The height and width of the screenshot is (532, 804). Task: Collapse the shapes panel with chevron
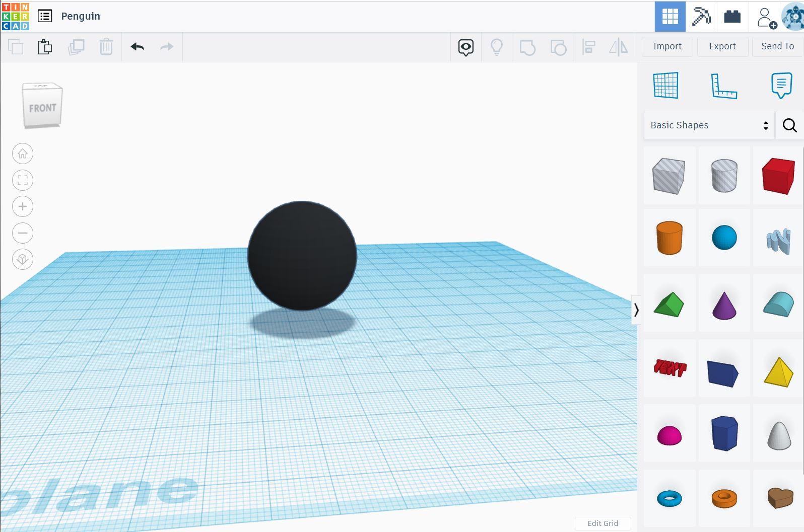point(636,310)
